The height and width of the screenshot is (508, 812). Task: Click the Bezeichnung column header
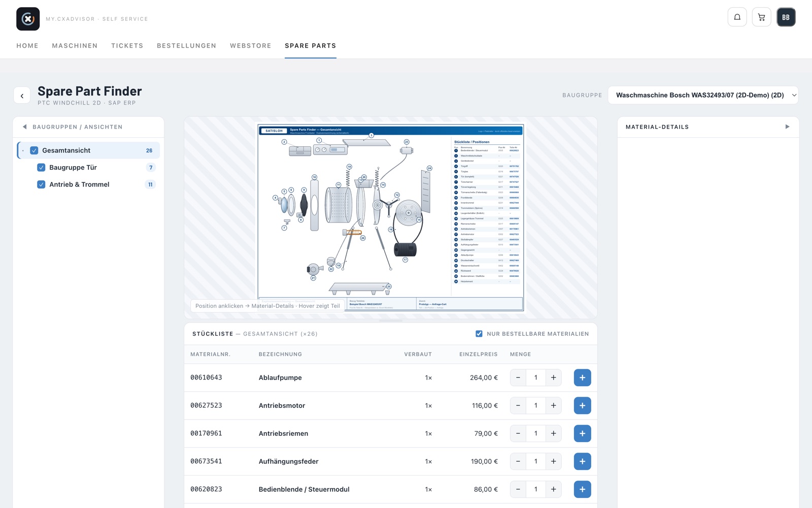click(280, 354)
